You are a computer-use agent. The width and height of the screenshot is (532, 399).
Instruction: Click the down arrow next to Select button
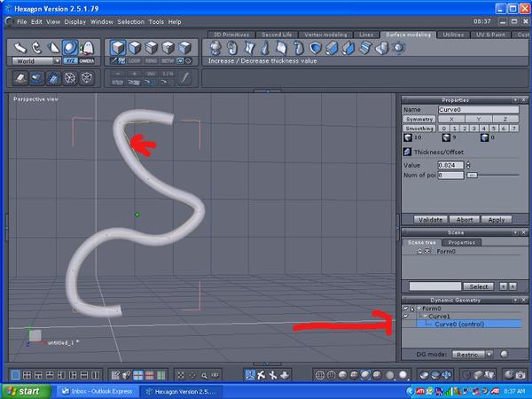click(503, 286)
